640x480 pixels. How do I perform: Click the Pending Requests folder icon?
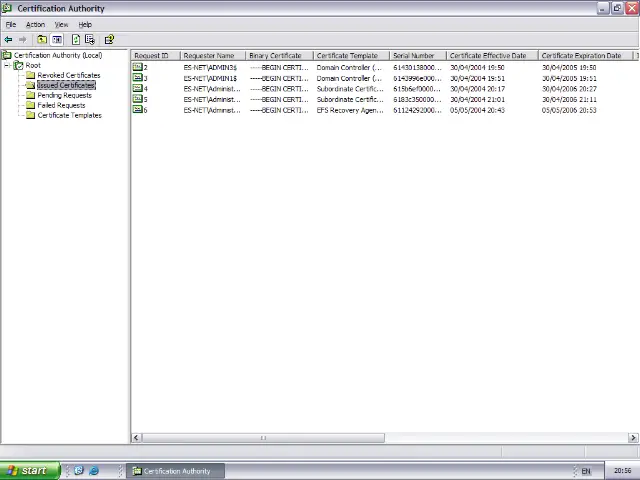(x=31, y=95)
